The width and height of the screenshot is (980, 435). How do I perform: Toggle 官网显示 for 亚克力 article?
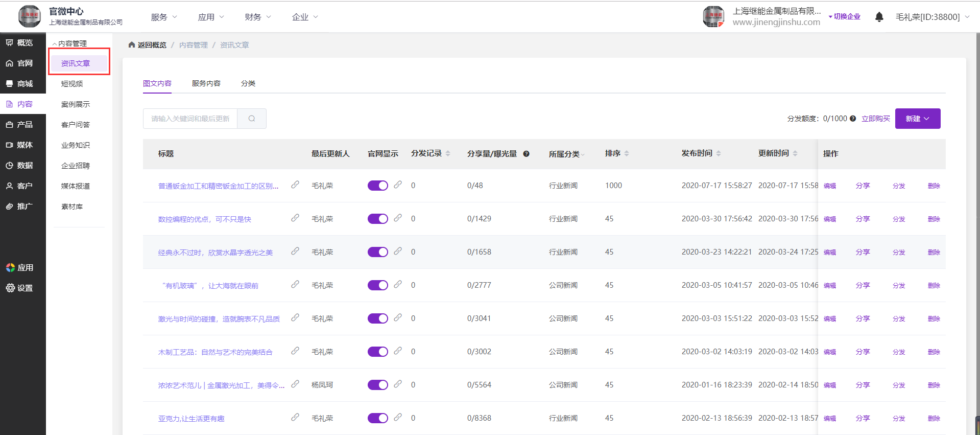coord(378,418)
